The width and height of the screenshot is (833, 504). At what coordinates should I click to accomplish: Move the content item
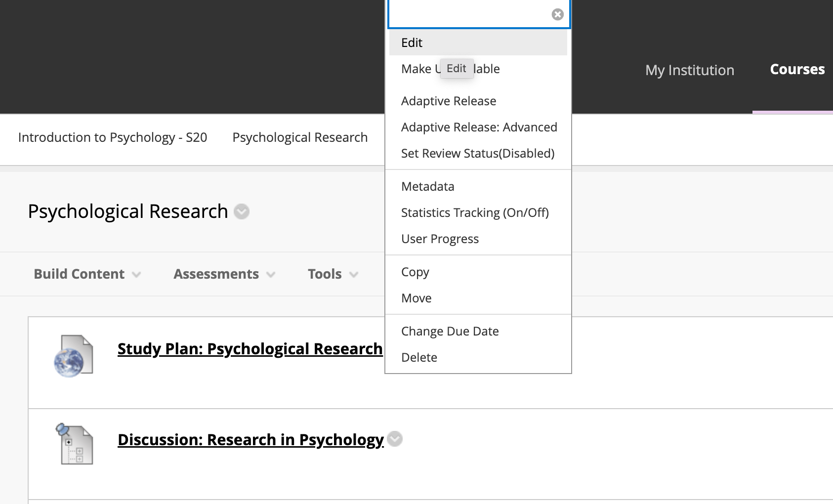[x=416, y=298]
